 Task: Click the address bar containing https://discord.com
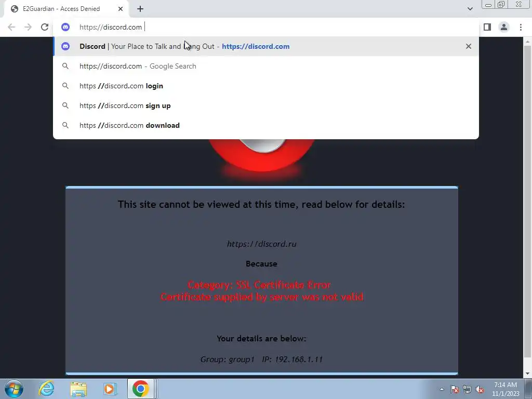(x=266, y=27)
